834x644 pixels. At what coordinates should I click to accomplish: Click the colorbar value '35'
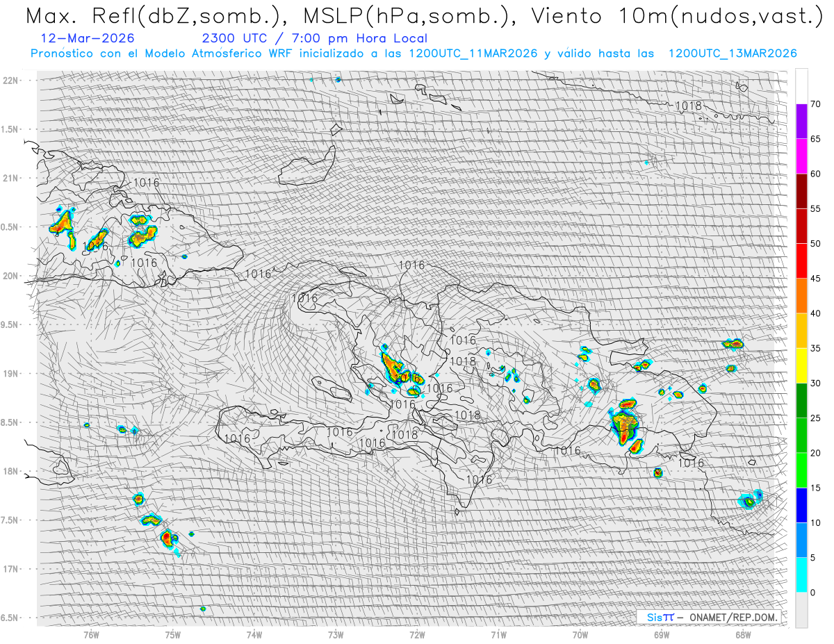(816, 348)
